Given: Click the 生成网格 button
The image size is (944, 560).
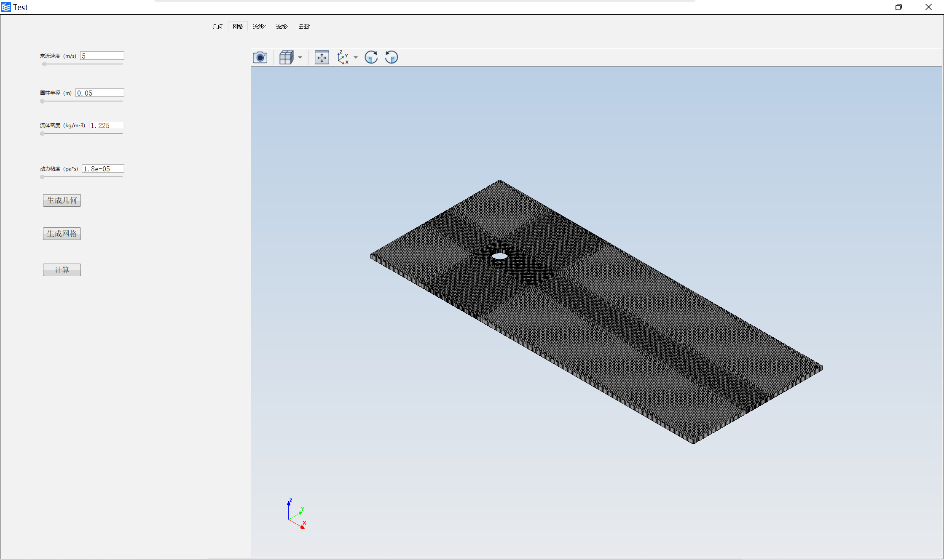Looking at the screenshot, I should [x=62, y=234].
